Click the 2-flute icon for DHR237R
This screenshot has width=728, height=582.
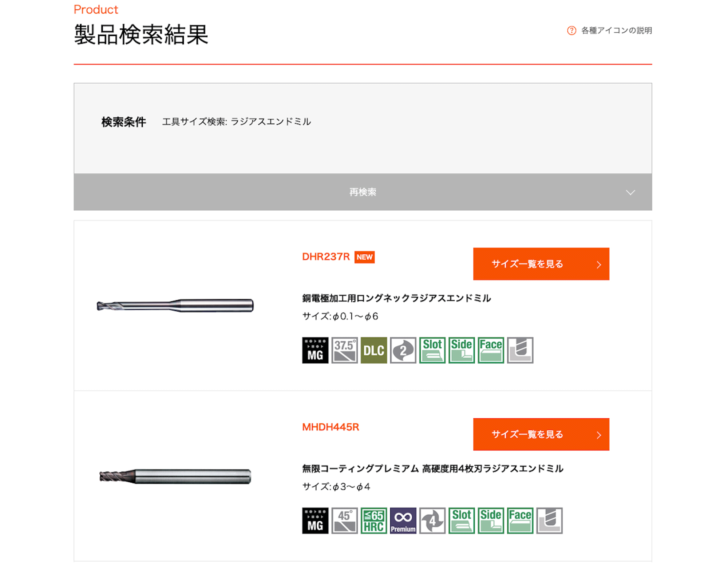[x=403, y=350]
